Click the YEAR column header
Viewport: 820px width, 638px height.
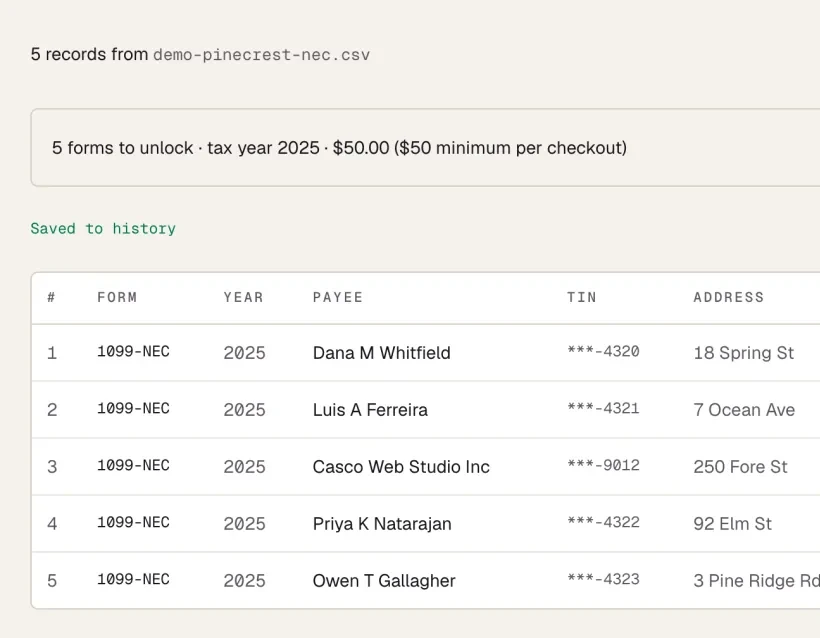[244, 298]
